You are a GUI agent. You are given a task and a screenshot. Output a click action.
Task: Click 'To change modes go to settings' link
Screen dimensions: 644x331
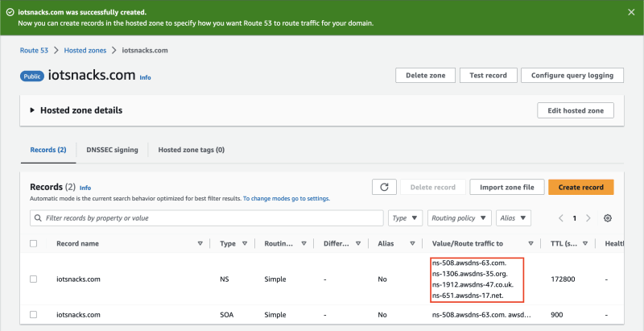pos(287,198)
